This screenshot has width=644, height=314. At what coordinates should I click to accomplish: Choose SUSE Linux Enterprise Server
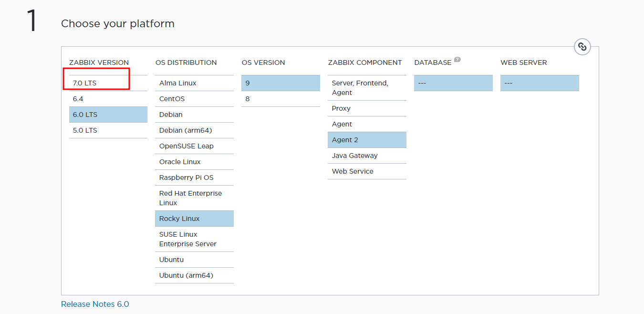coord(194,239)
